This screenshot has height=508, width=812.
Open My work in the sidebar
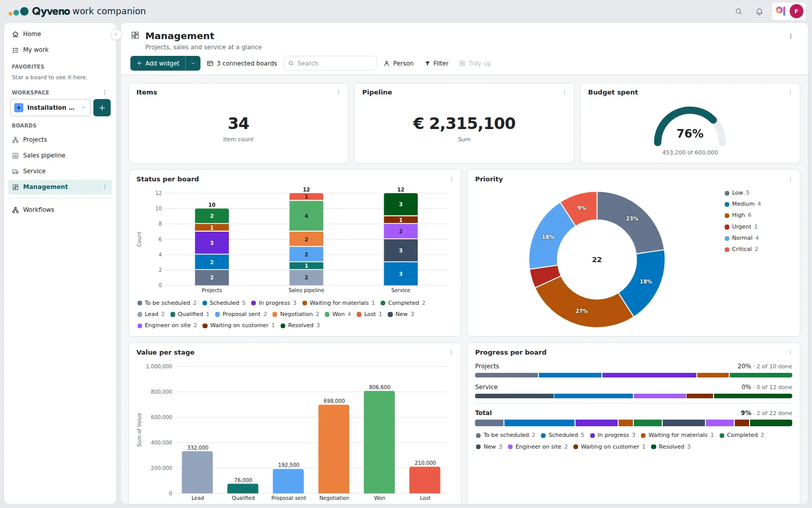[60, 50]
